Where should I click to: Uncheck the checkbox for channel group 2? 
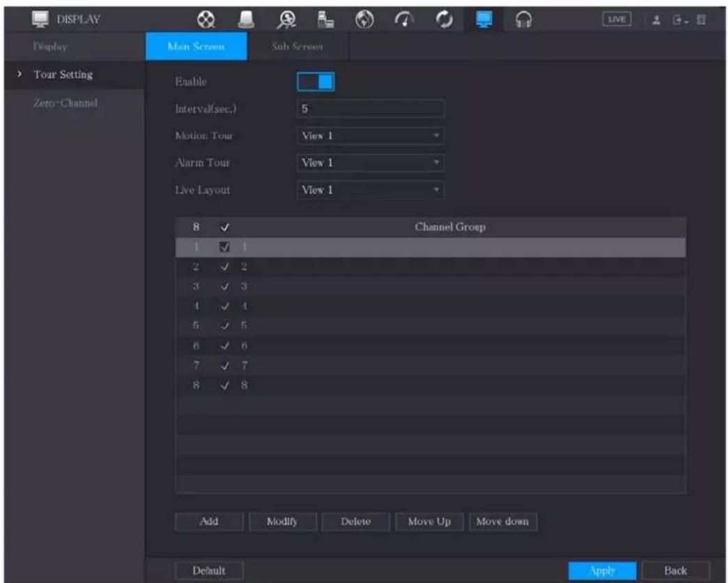[225, 267]
